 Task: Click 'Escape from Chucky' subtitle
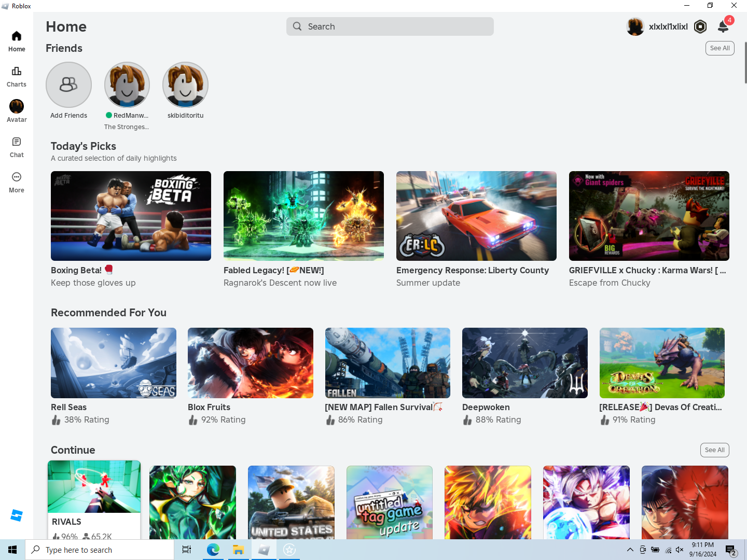[610, 283]
